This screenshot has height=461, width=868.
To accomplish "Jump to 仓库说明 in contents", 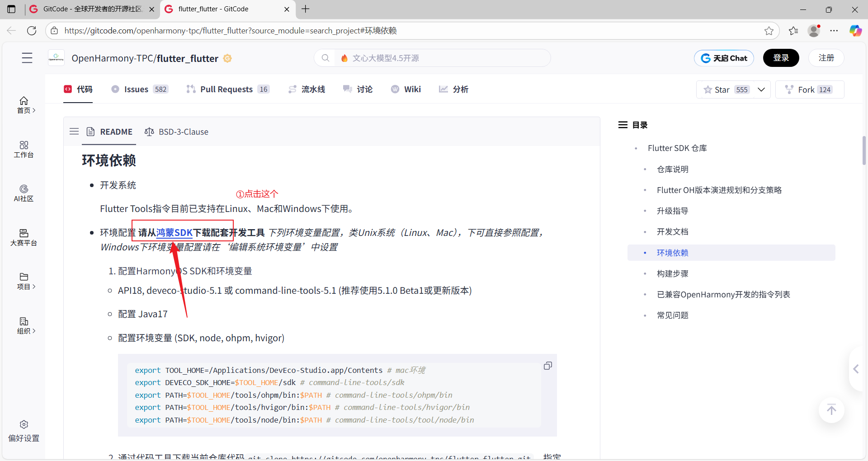I will 673,169.
